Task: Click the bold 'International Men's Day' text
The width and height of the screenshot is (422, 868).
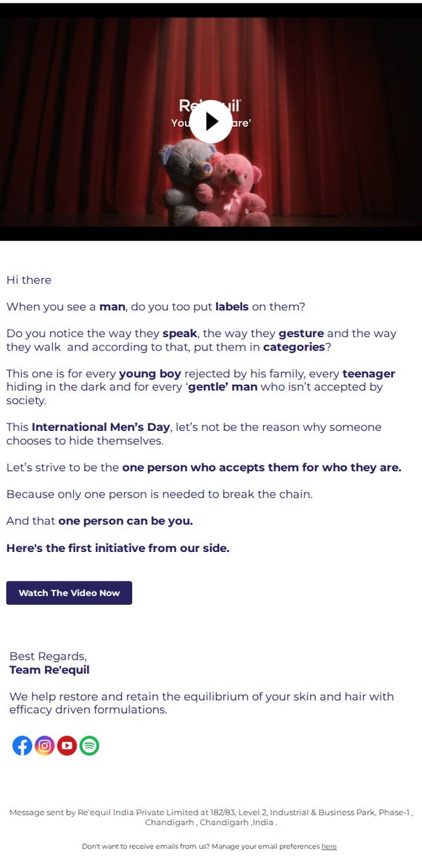Action: [x=101, y=427]
